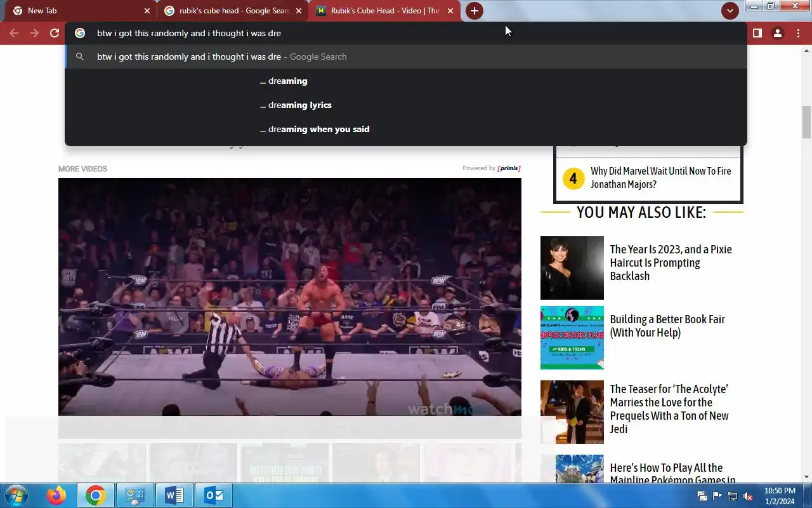Open the Windows Start menu
Image resolution: width=812 pixels, height=508 pixels.
pyautogui.click(x=16, y=495)
